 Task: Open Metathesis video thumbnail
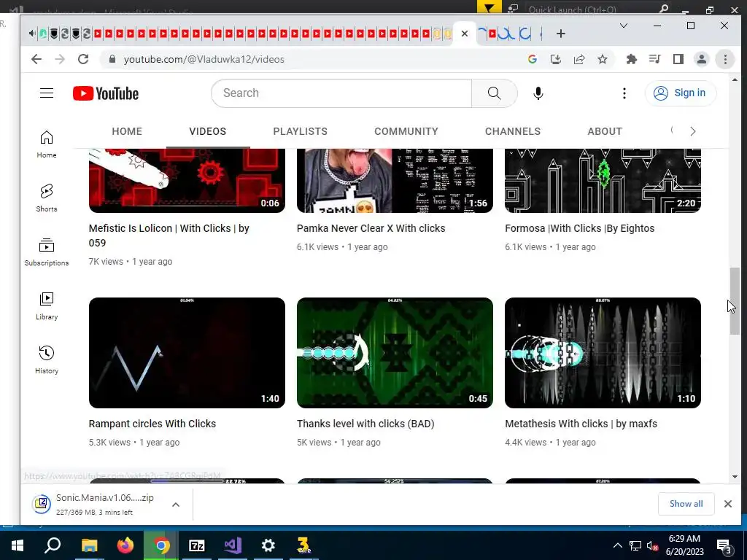pos(603,353)
